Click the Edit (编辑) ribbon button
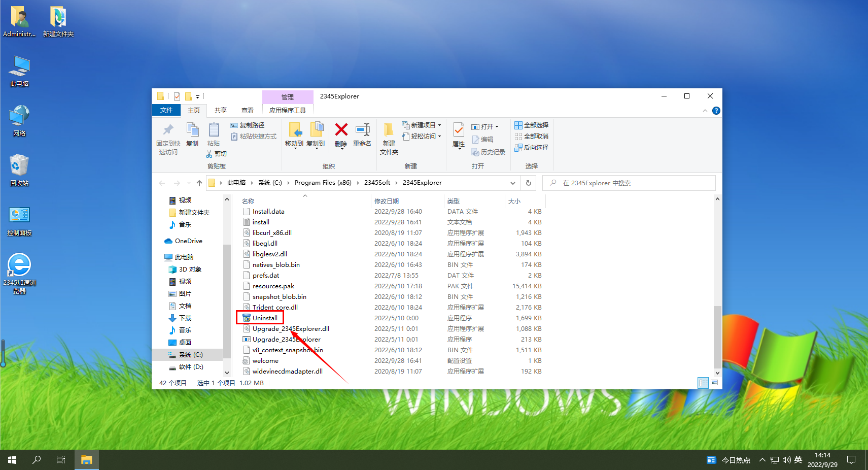This screenshot has width=868, height=470. click(482, 140)
